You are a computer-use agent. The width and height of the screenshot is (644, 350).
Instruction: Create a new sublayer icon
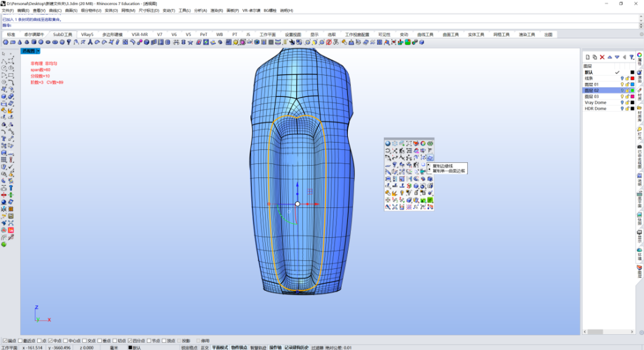click(x=595, y=57)
